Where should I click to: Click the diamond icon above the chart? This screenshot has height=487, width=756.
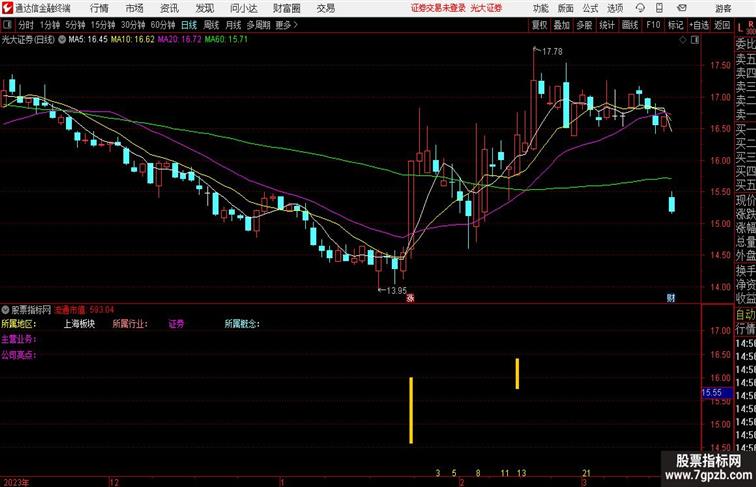683,40
